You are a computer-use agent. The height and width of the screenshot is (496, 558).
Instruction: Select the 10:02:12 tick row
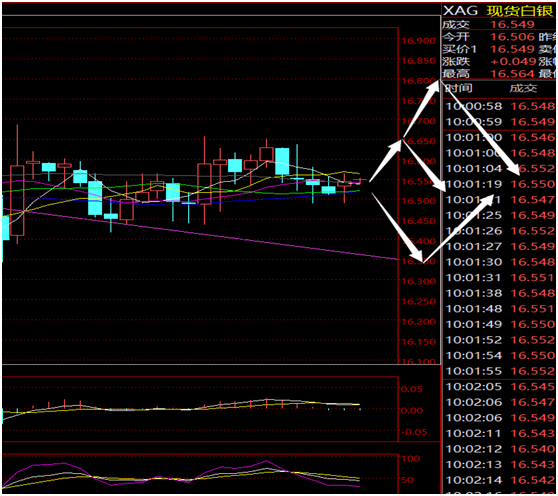tap(500, 449)
